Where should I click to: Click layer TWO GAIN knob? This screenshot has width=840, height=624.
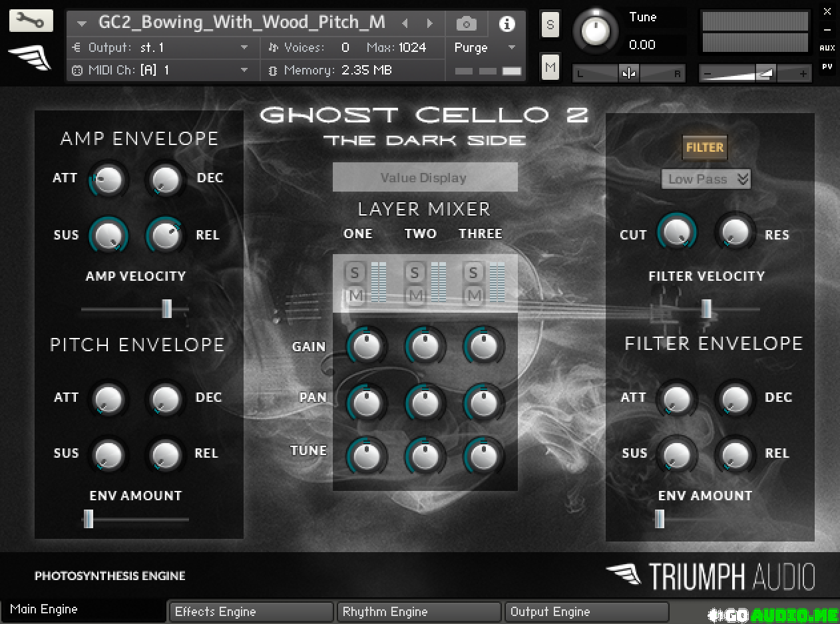click(425, 345)
